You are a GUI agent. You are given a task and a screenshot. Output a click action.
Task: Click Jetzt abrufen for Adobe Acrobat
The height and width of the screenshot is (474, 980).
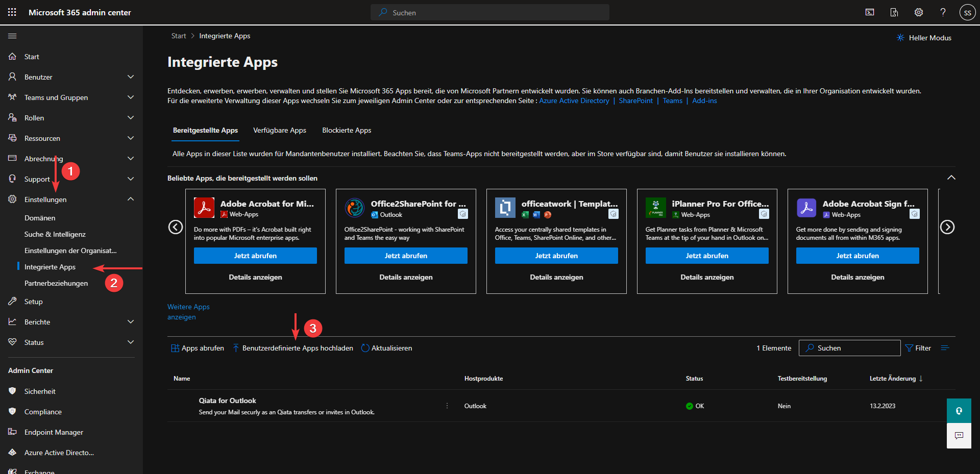pos(255,256)
